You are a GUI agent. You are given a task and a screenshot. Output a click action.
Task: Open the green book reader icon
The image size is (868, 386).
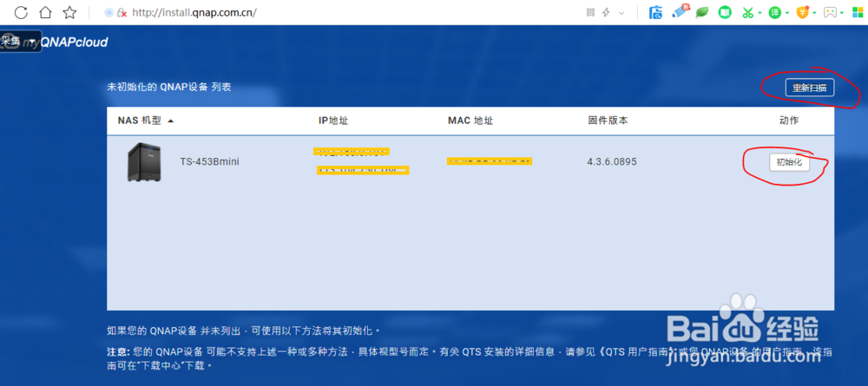click(725, 12)
